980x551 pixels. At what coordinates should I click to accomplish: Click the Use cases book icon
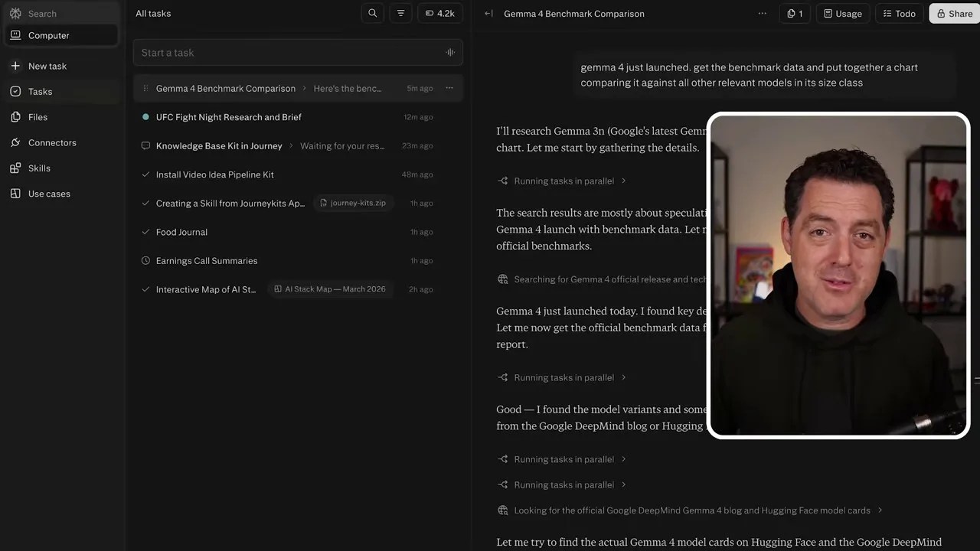tap(15, 194)
